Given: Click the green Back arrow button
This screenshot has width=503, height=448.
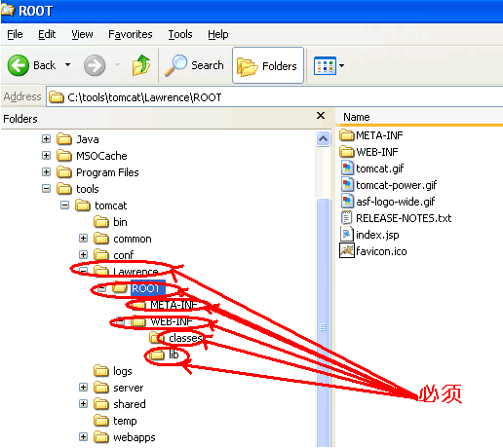Looking at the screenshot, I should (x=19, y=65).
